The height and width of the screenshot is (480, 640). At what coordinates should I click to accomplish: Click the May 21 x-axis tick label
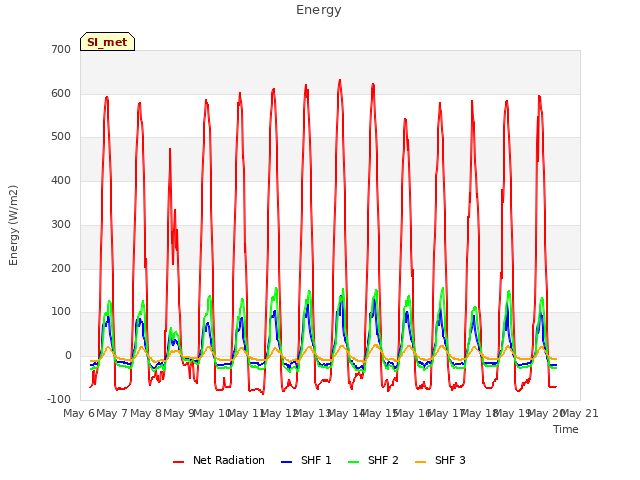click(x=579, y=413)
